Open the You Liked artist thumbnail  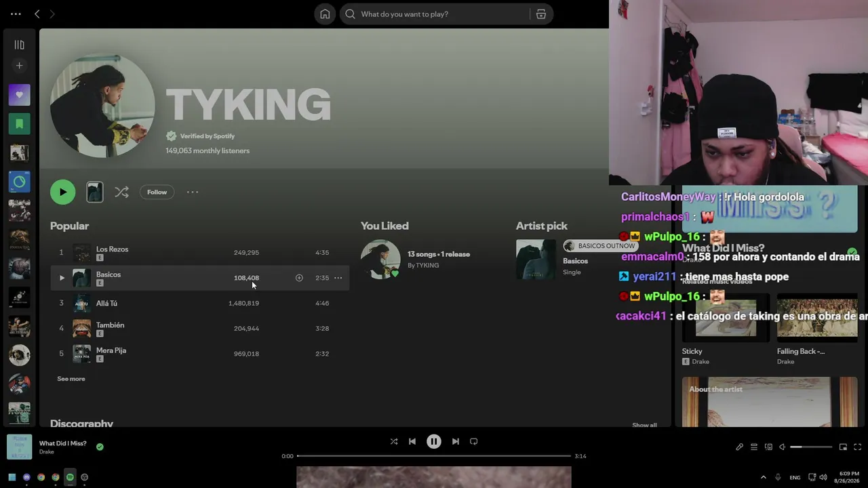(x=380, y=260)
